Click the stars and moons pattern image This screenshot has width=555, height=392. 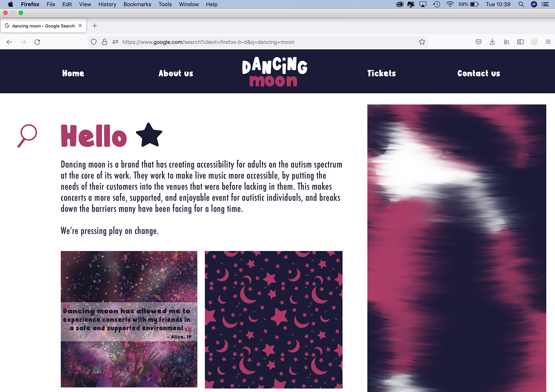point(273,319)
